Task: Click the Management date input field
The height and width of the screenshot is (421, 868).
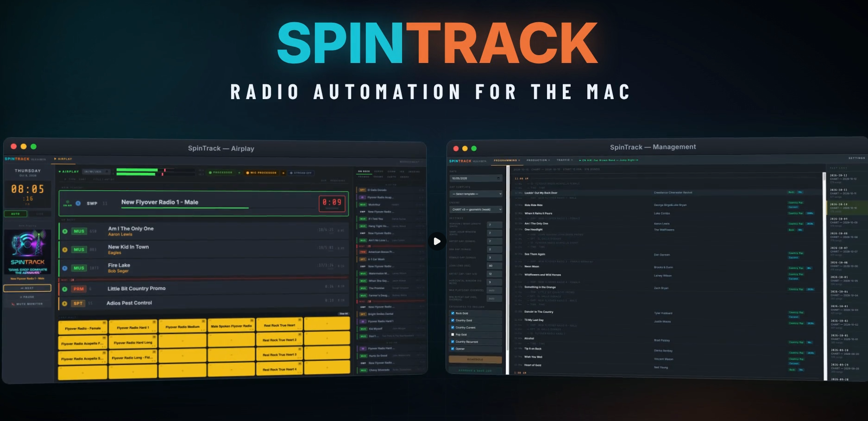Action: (x=476, y=178)
